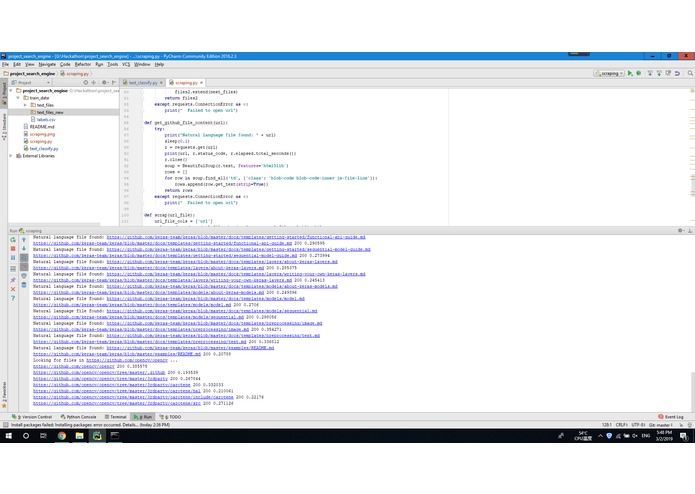
Task: Open Search Everywhere magnifier icon
Action: click(690, 74)
